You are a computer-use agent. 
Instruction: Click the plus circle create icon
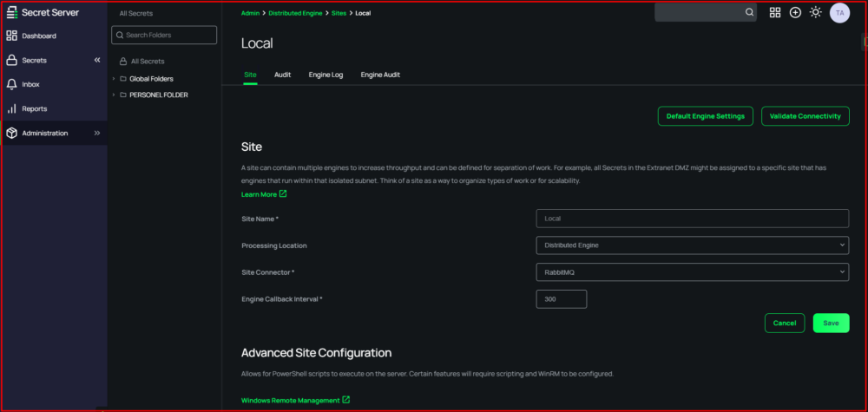[795, 12]
